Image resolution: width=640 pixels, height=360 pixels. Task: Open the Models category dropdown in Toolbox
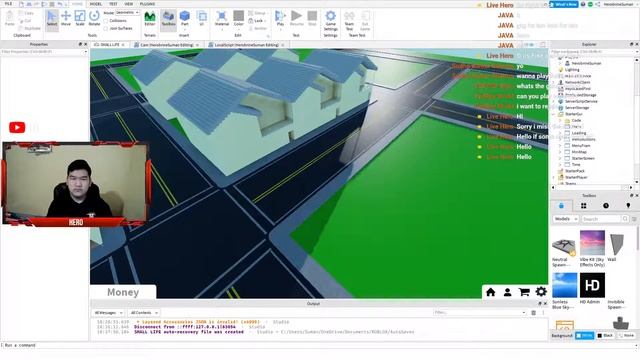click(x=566, y=219)
